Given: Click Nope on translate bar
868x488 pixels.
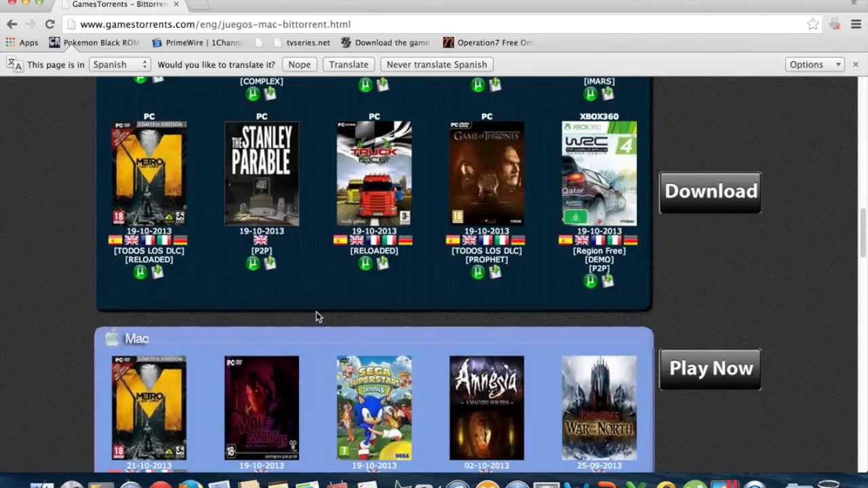Looking at the screenshot, I should (x=299, y=64).
